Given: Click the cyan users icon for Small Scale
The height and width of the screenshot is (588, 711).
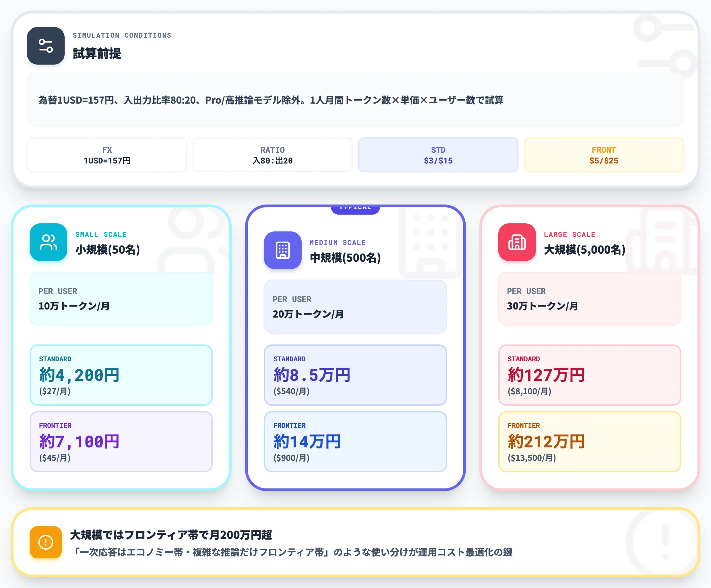Looking at the screenshot, I should 48,242.
